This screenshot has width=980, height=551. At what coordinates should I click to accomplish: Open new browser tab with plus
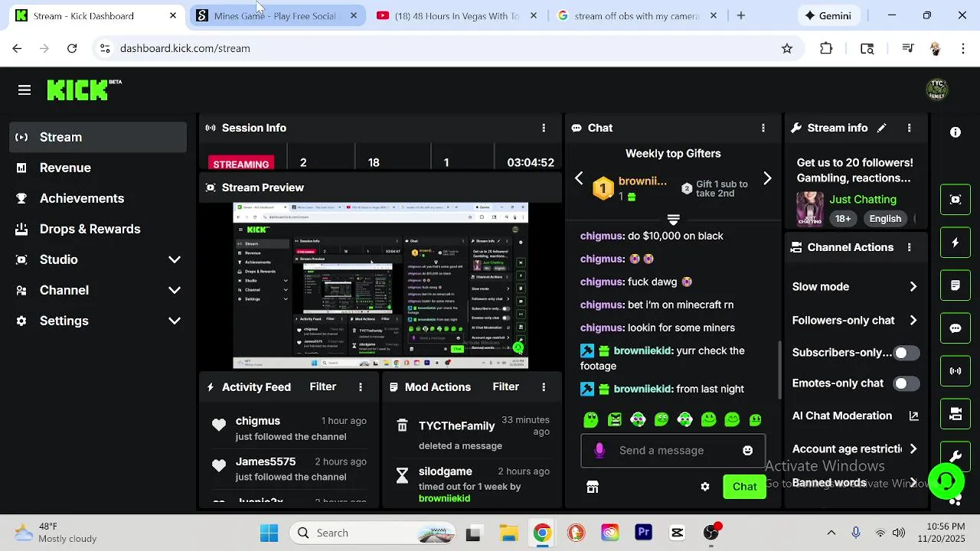740,15
